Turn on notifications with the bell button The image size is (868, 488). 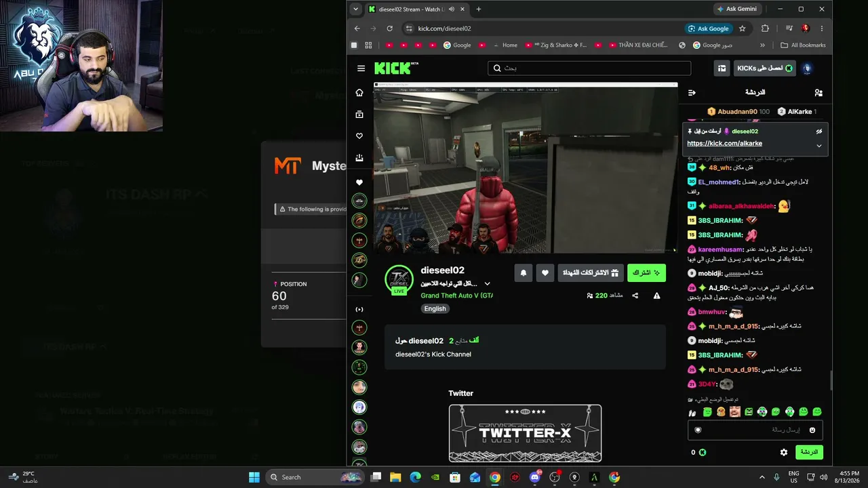(x=524, y=272)
